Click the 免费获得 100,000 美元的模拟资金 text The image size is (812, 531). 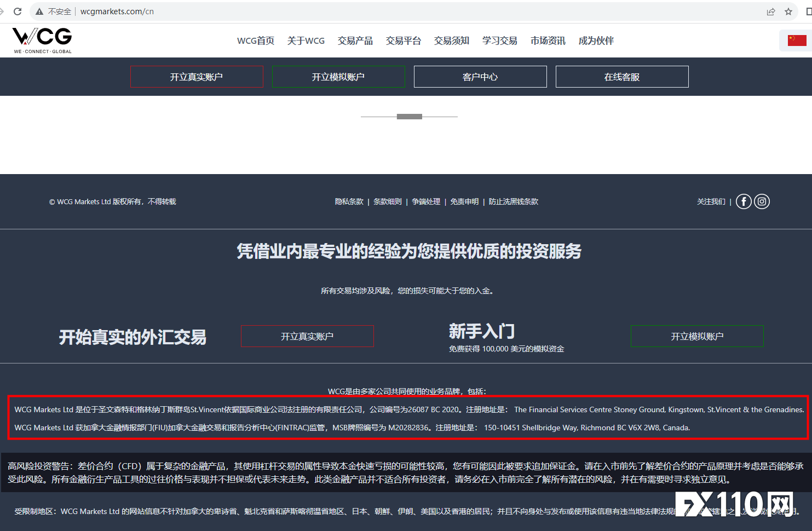506,349
